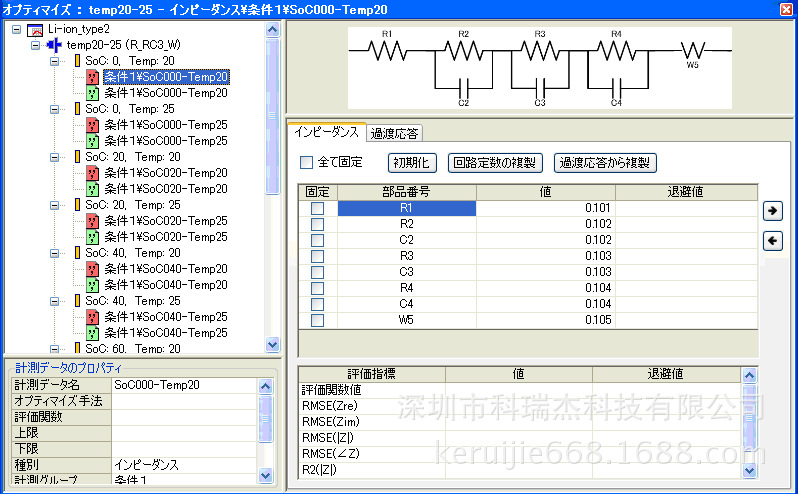Click green data icon under SoC: 20, Temp: 25
The height and width of the screenshot is (494, 798).
tap(92, 237)
